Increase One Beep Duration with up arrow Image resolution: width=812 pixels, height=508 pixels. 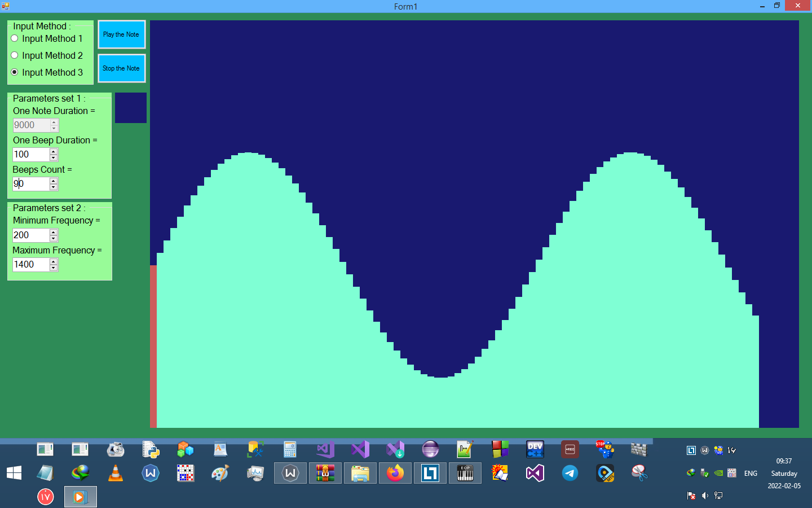coord(54,152)
